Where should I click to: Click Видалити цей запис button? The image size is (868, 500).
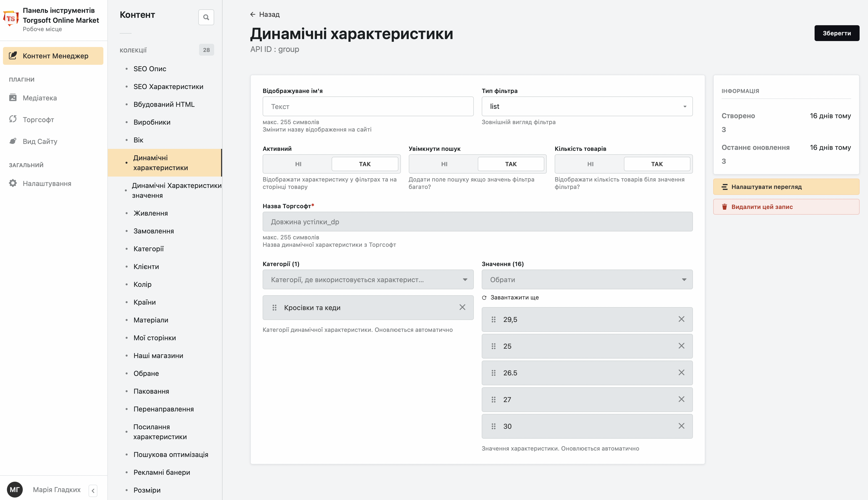point(786,207)
